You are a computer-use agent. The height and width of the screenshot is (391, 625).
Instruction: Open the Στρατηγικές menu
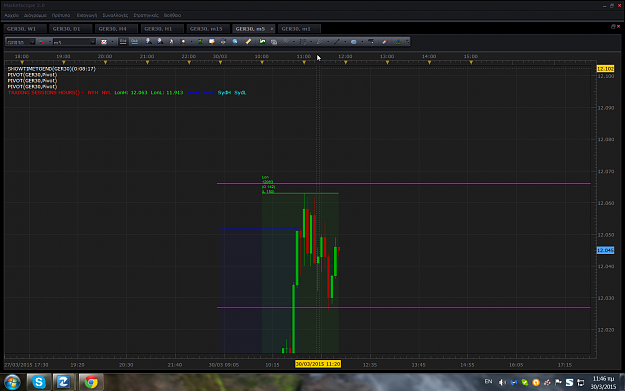coord(146,15)
